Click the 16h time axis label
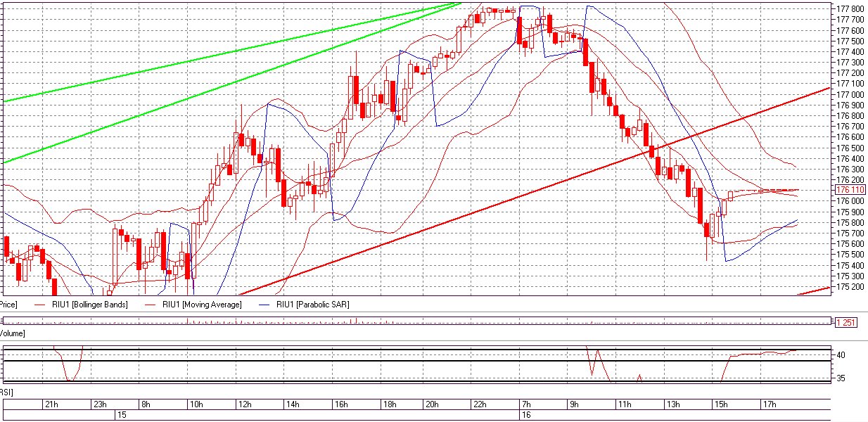This screenshot has height=422, width=868. (x=341, y=404)
